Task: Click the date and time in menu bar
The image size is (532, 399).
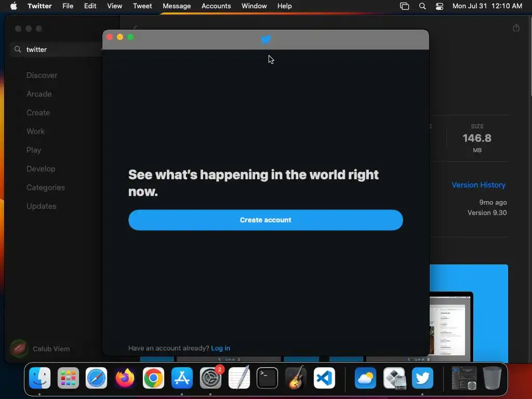Action: click(487, 6)
